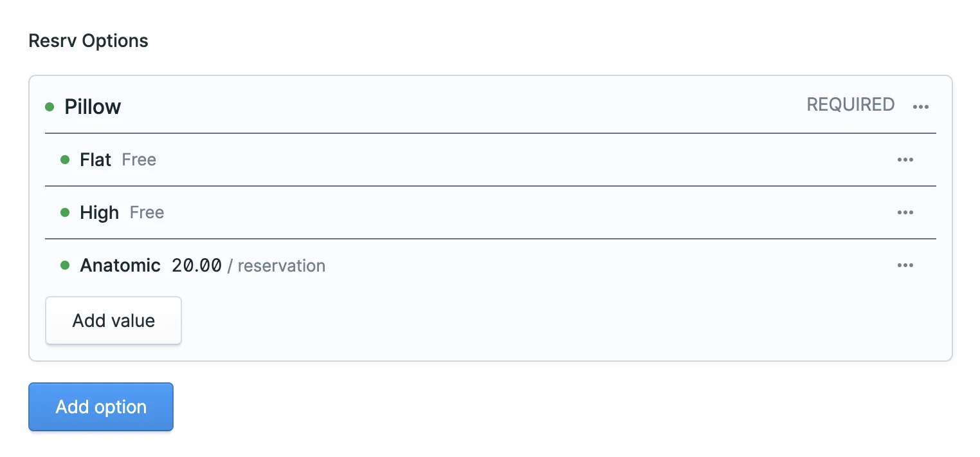Toggle the active indicator on Pillow option
980x457 pixels.
(50, 107)
